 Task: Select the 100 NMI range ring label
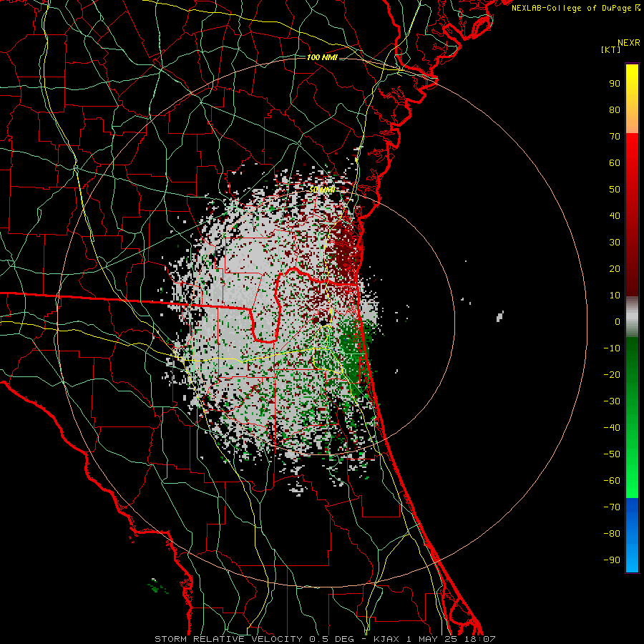point(322,57)
